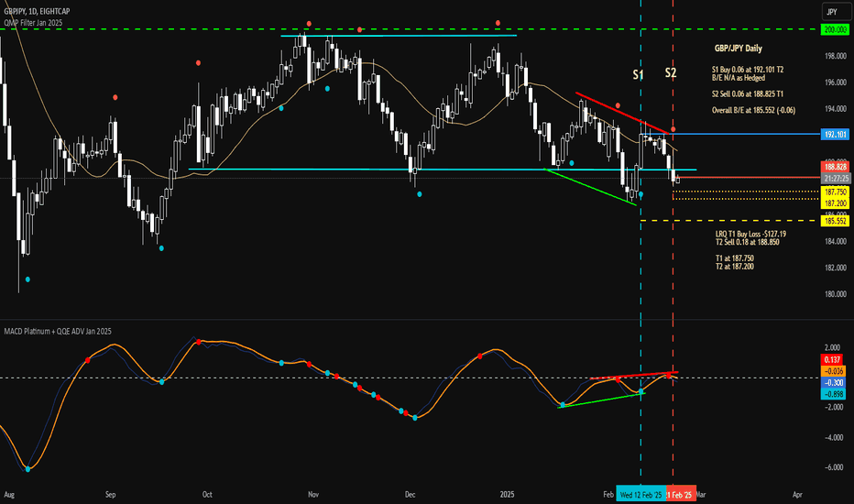Click the Sep label on time axis

click(x=111, y=495)
